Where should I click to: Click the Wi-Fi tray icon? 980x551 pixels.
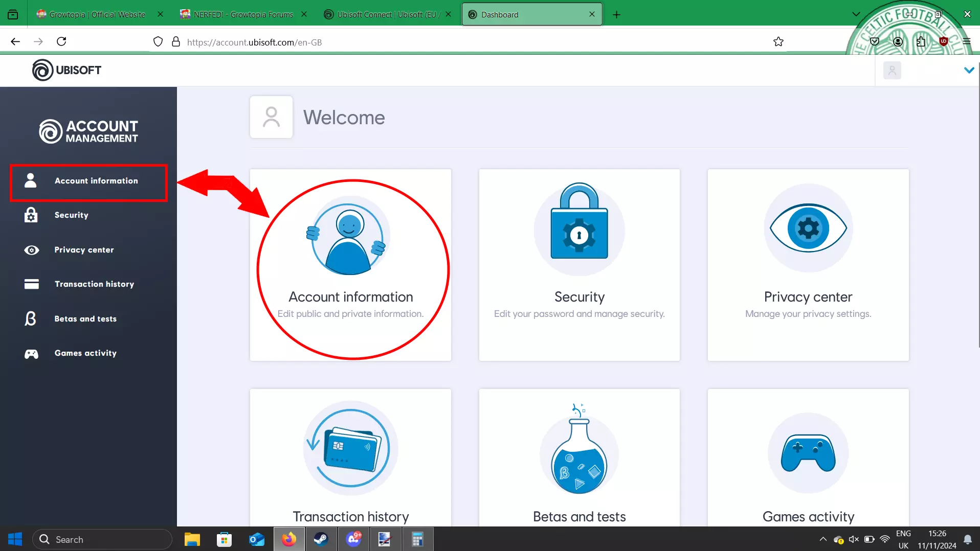tap(884, 539)
